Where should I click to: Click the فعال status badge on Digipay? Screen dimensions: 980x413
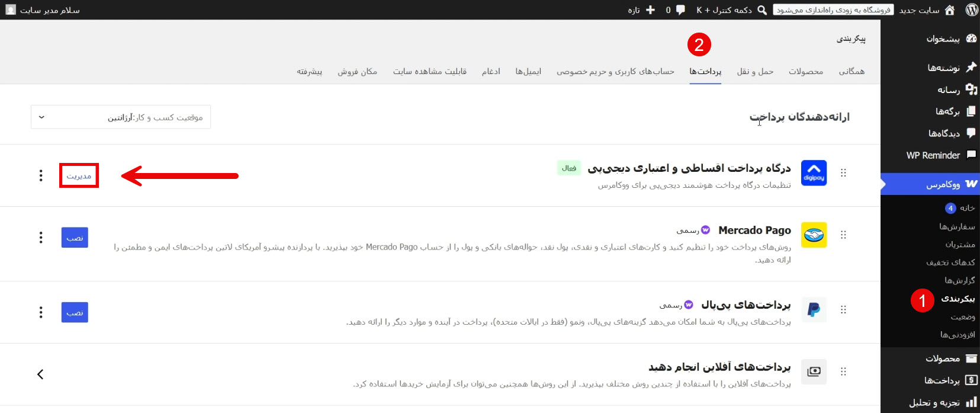coord(569,168)
